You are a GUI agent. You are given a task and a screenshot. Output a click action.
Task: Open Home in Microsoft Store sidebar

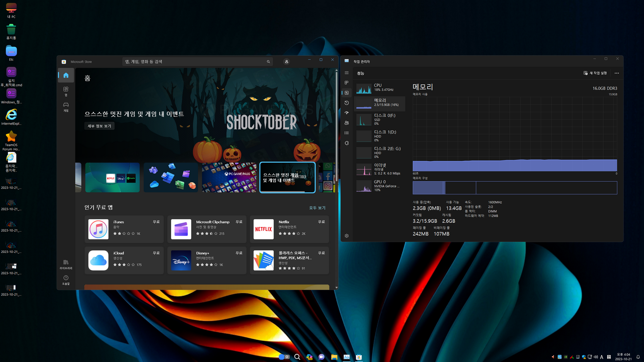pos(66,75)
